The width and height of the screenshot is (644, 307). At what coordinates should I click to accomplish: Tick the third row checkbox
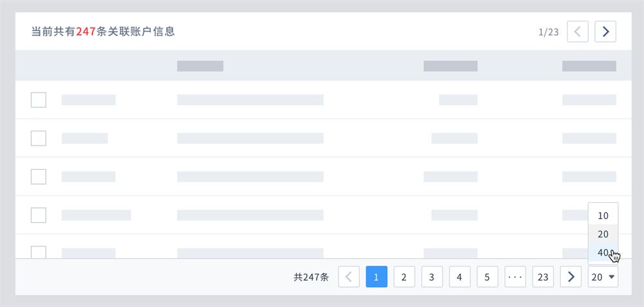[x=39, y=176]
